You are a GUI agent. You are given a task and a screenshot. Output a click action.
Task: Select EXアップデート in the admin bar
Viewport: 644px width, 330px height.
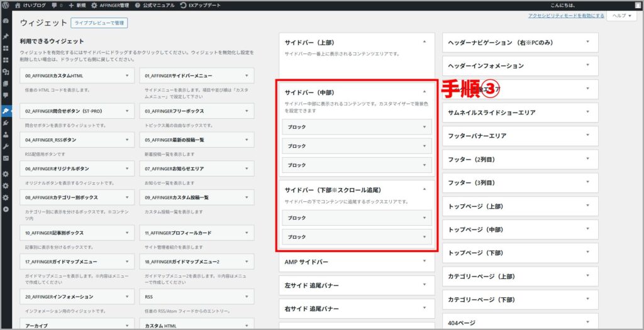point(201,5)
